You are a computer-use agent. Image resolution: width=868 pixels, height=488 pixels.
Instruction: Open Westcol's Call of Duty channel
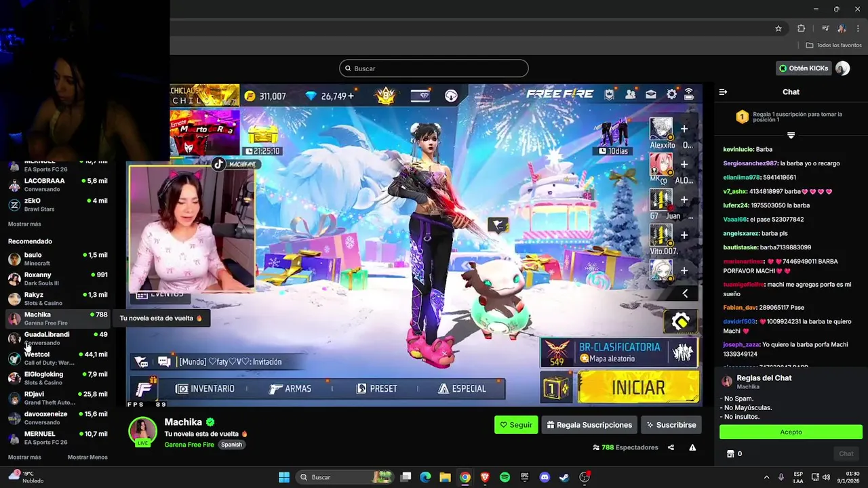pyautogui.click(x=58, y=358)
